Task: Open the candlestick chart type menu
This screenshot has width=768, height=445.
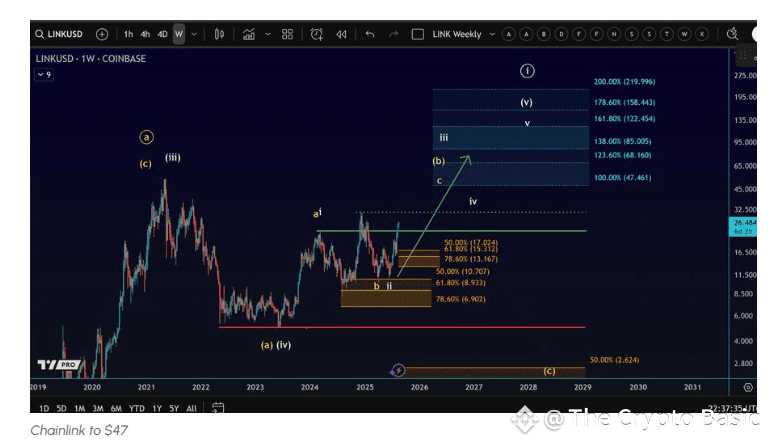Action: 219,34
